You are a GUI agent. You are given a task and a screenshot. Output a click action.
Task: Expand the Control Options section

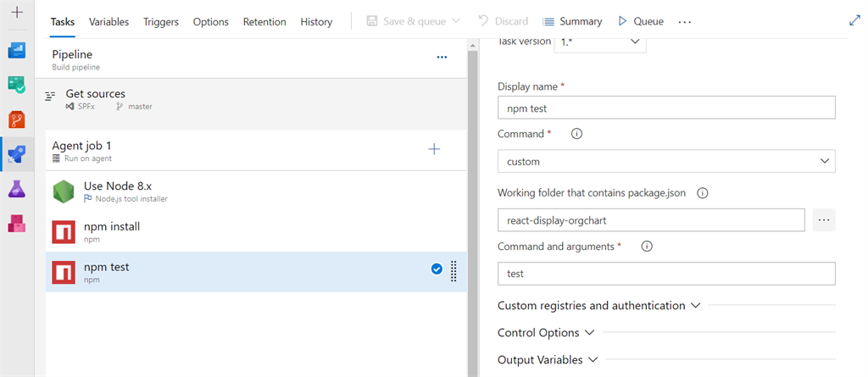click(x=546, y=332)
